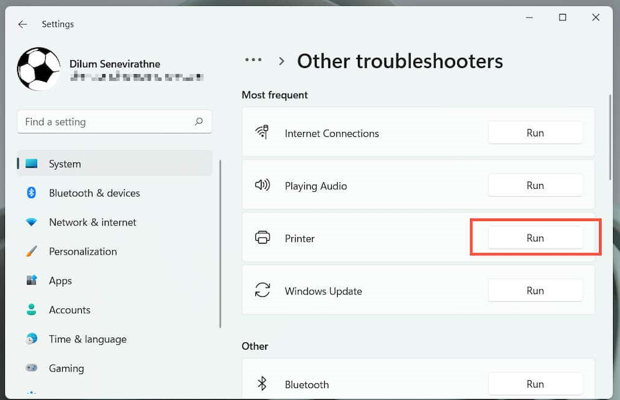The width and height of the screenshot is (620, 400).
Task: Open Bluetooth & devices settings
Action: (94, 193)
